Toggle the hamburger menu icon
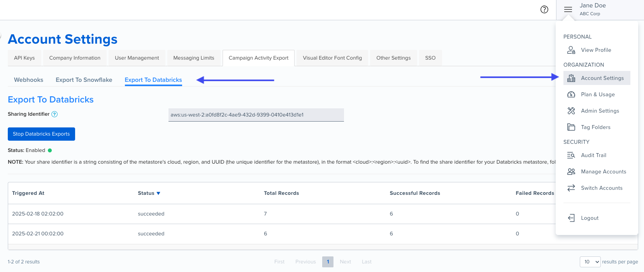Screen dimensions: 644x272 point(568,10)
